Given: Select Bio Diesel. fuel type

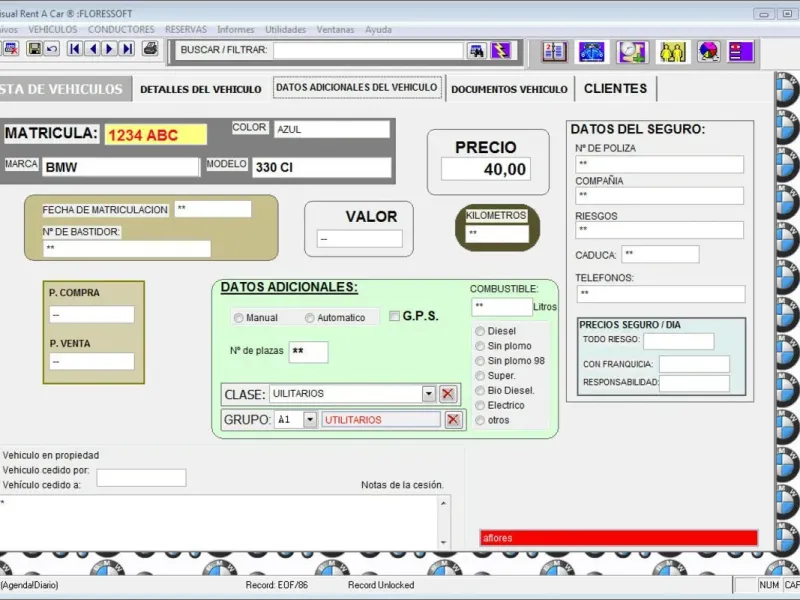Looking at the screenshot, I should click(x=480, y=390).
